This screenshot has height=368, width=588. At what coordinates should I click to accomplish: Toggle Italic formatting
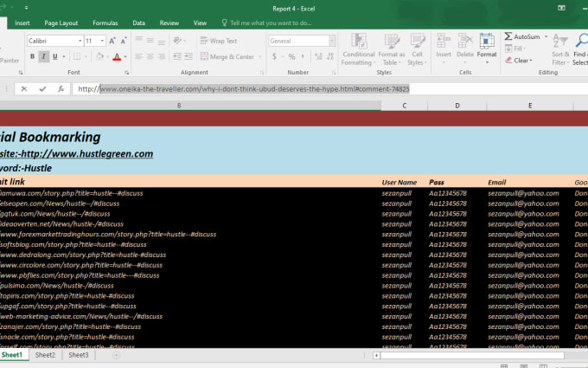pos(43,56)
